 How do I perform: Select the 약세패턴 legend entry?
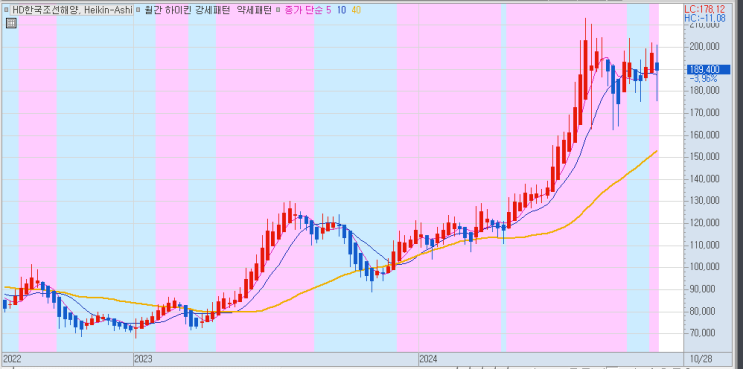(254, 10)
